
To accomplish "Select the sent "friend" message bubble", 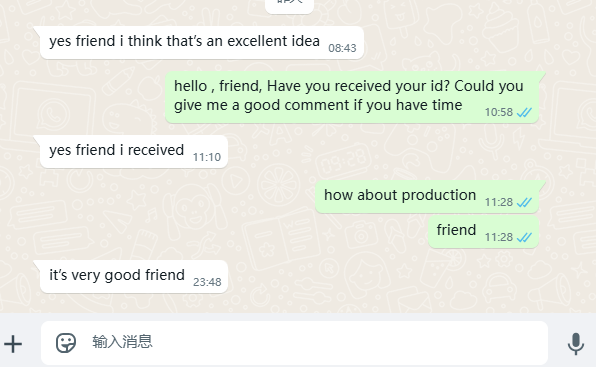I will tap(483, 232).
